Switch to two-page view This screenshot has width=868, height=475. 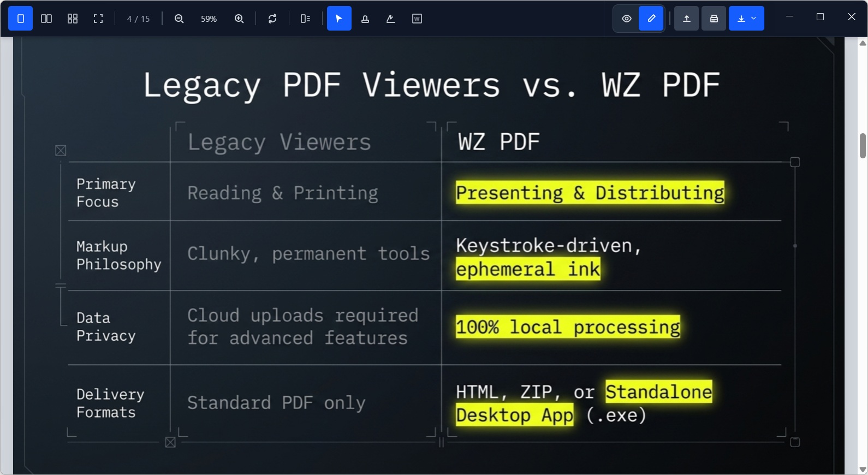point(46,19)
